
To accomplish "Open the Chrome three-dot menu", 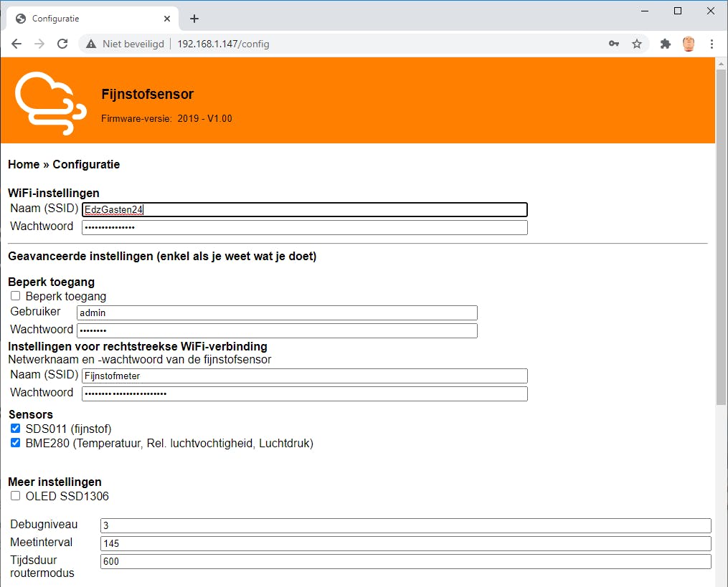I will coord(712,44).
